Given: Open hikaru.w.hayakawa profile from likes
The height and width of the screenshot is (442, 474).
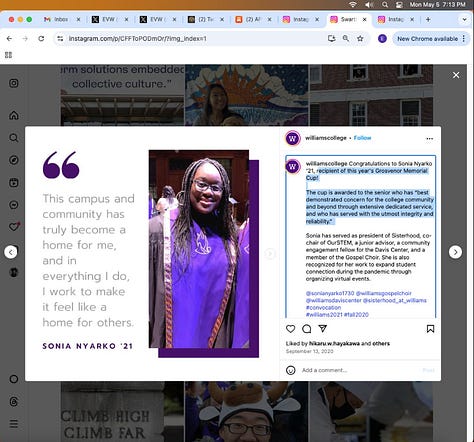Looking at the screenshot, I should [x=334, y=343].
